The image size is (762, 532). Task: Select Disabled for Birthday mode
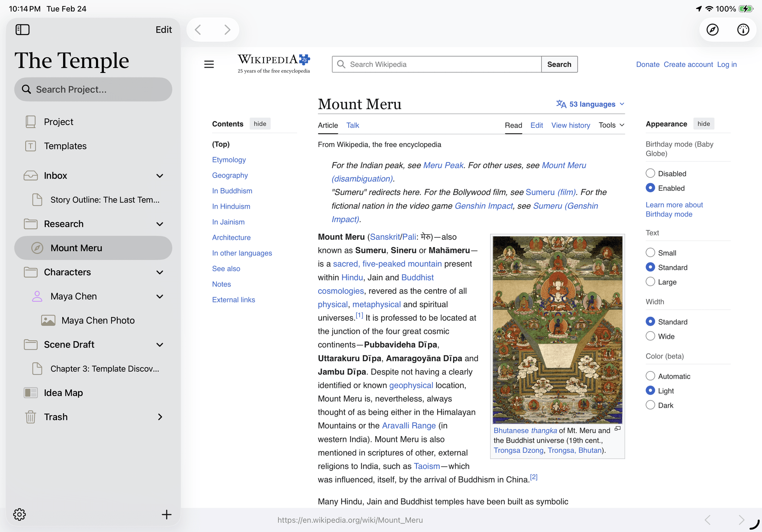650,173
